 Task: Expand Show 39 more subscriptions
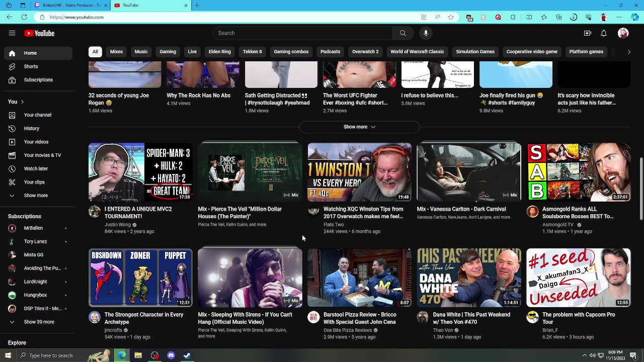(x=38, y=322)
